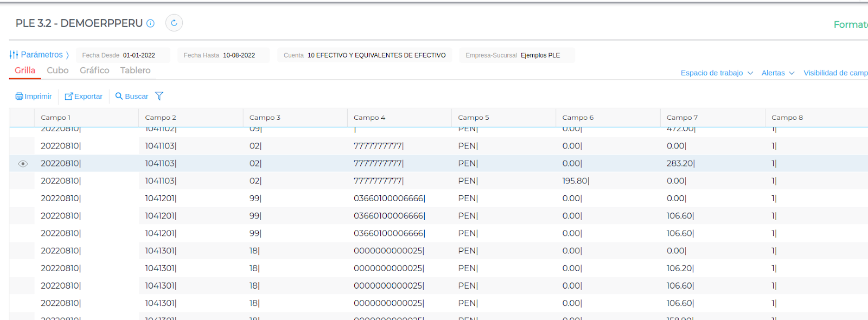Open the Visibilidad de campos menu
Screen dimensions: 868x320
point(835,73)
